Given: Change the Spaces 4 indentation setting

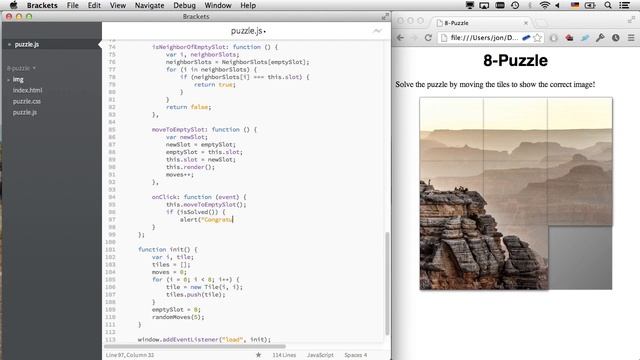Looking at the screenshot, I should [x=356, y=355].
